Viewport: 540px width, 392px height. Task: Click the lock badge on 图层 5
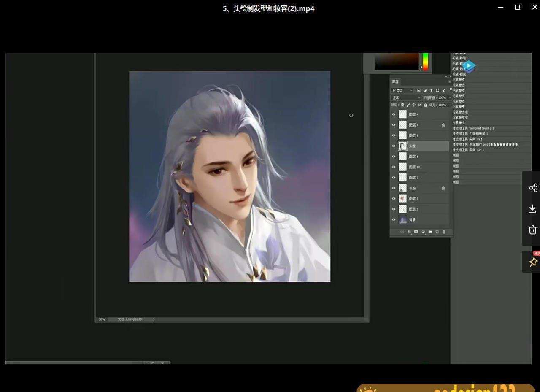coord(443,125)
